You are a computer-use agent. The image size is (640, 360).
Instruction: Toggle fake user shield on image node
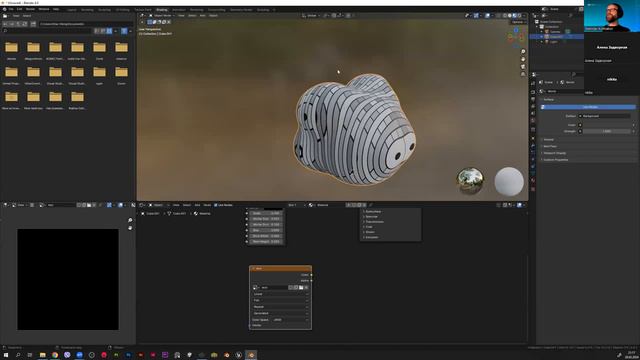291,287
